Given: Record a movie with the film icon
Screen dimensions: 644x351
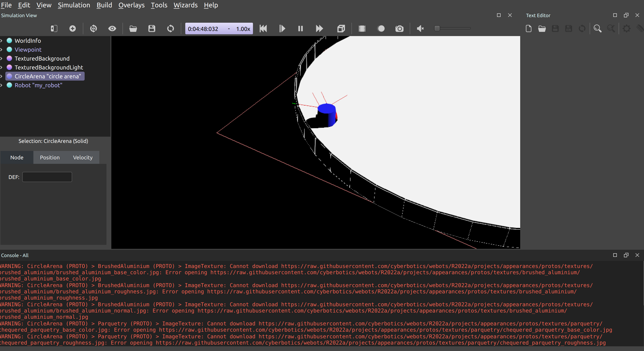Looking at the screenshot, I should point(362,28).
